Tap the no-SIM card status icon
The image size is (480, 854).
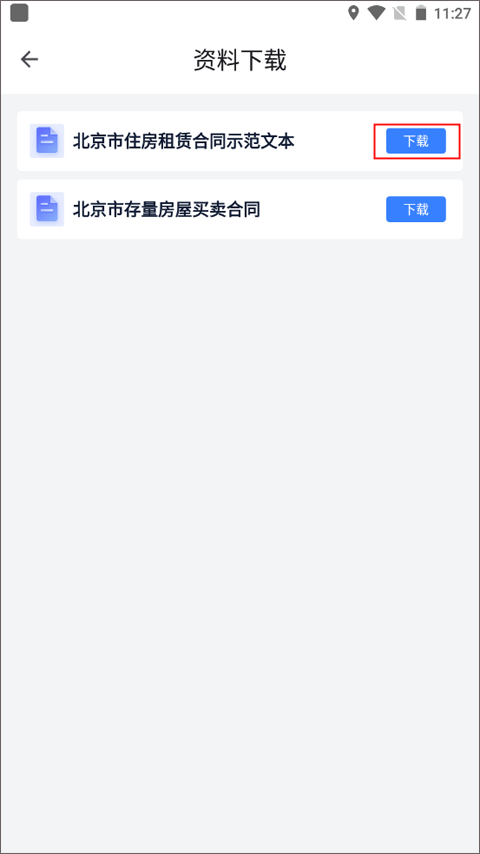pos(400,14)
